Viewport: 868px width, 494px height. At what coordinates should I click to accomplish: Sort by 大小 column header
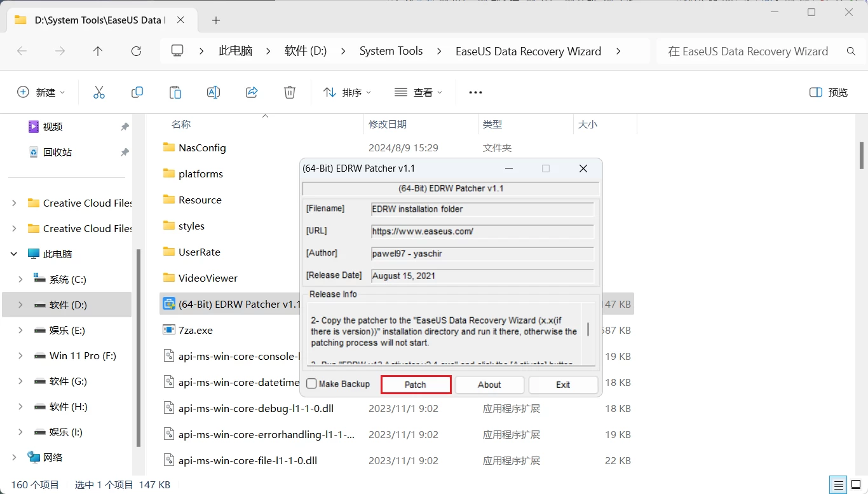pos(588,125)
